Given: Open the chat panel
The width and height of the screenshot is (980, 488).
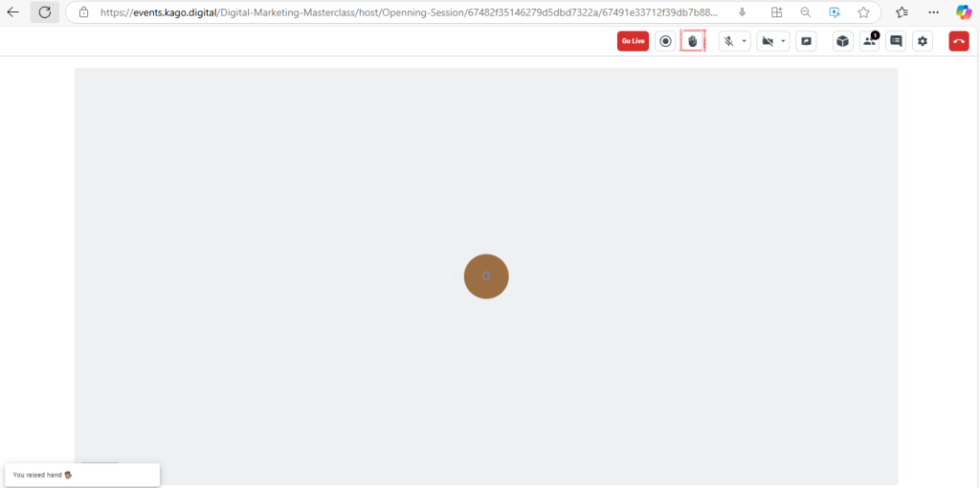Looking at the screenshot, I should pos(896,41).
